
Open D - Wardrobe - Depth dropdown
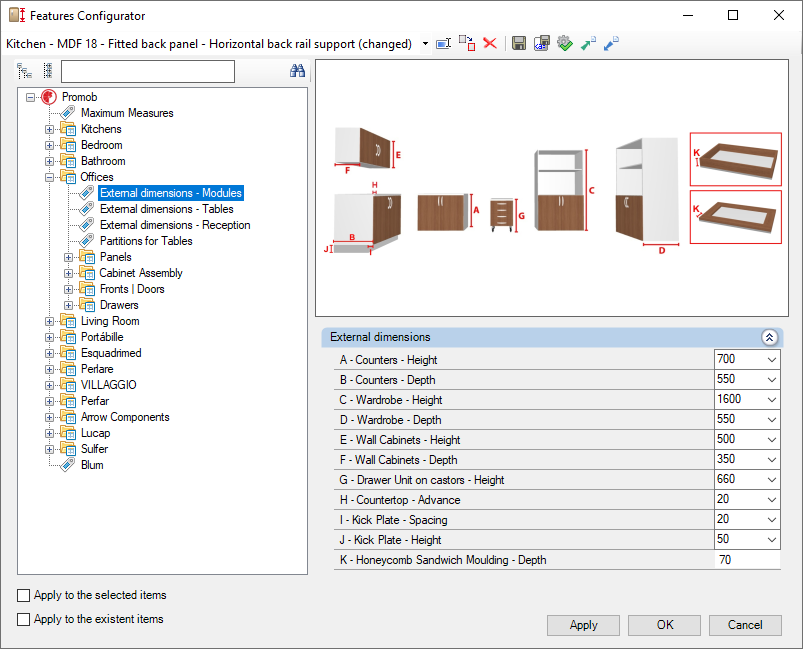click(772, 420)
